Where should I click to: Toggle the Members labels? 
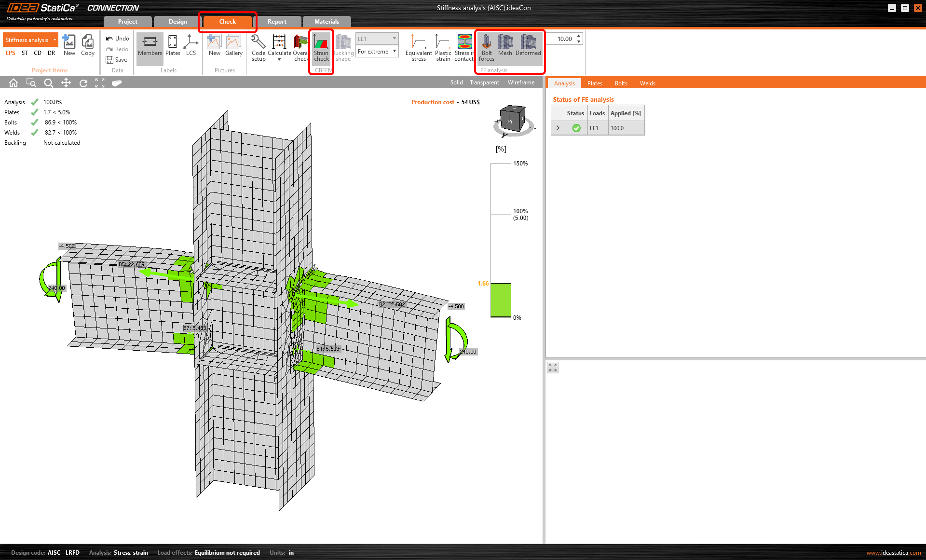coord(150,46)
